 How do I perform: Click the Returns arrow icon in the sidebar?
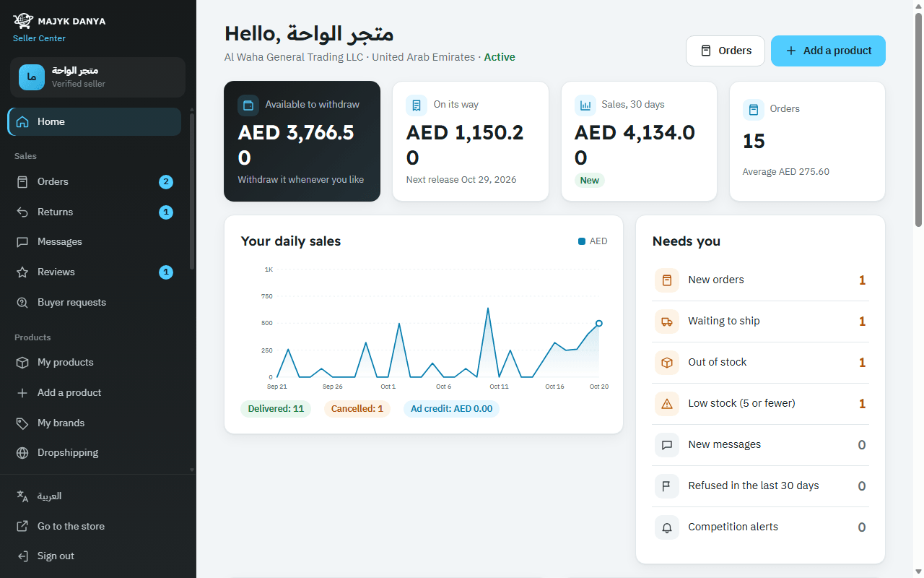point(23,212)
